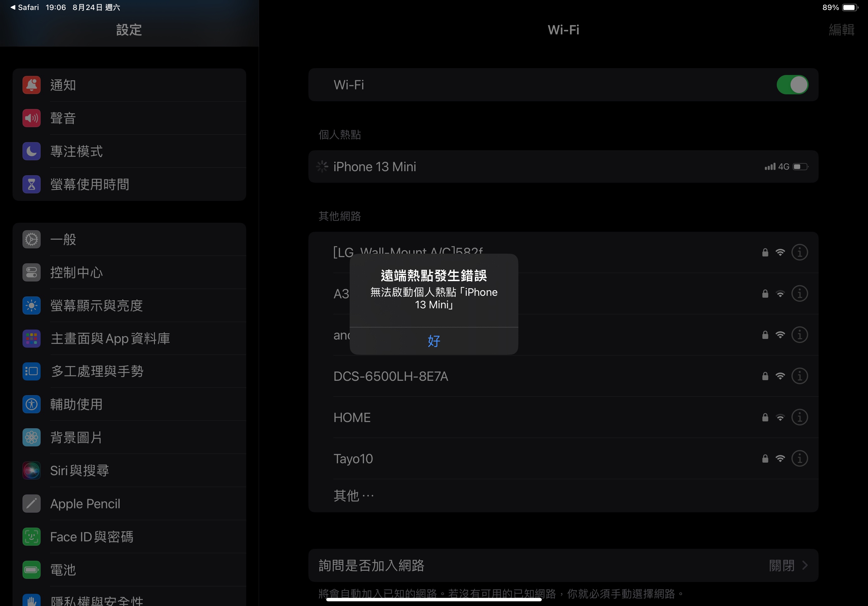
Task: Tap the home indicator bar
Action: (434, 599)
